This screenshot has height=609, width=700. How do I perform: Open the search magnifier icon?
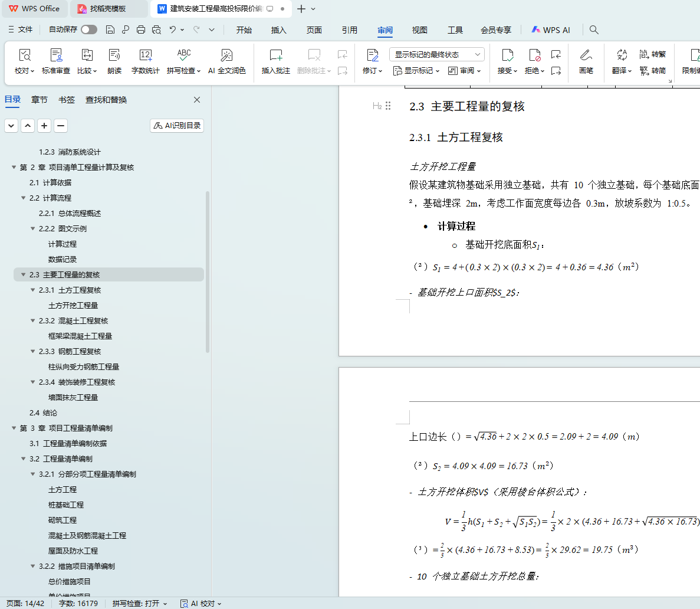594,30
